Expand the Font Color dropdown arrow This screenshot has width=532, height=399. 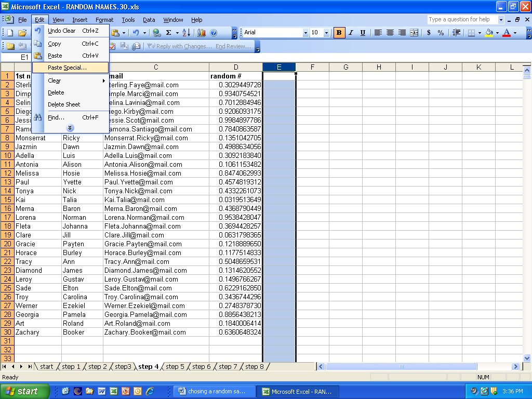(515, 33)
